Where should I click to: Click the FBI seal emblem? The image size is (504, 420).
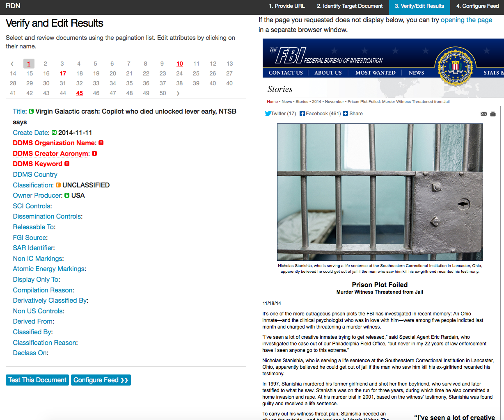(x=455, y=66)
